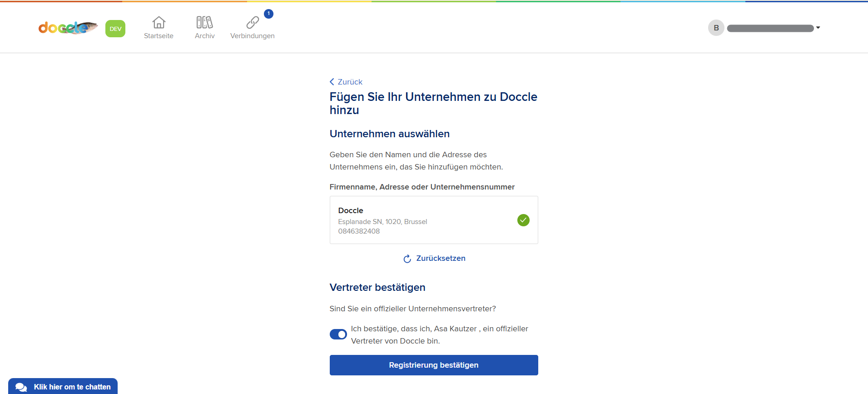Open Archiv via binders icon
Image resolution: width=868 pixels, height=394 pixels.
click(204, 22)
